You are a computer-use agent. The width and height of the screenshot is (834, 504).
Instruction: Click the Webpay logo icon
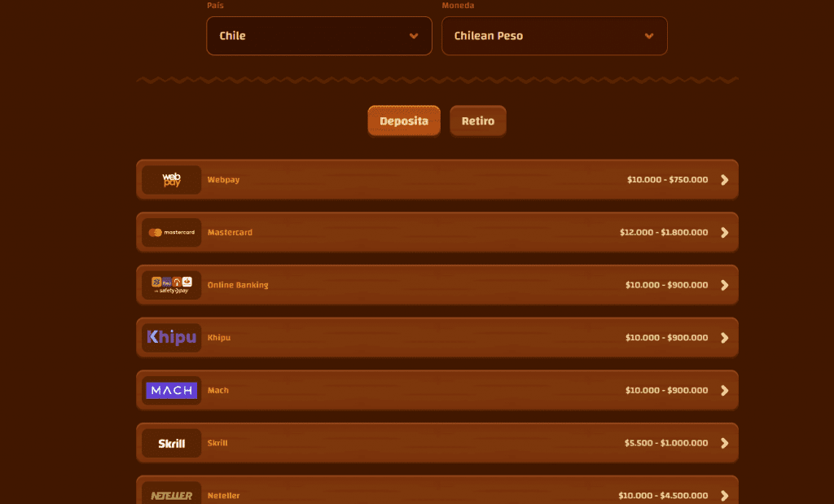click(171, 180)
